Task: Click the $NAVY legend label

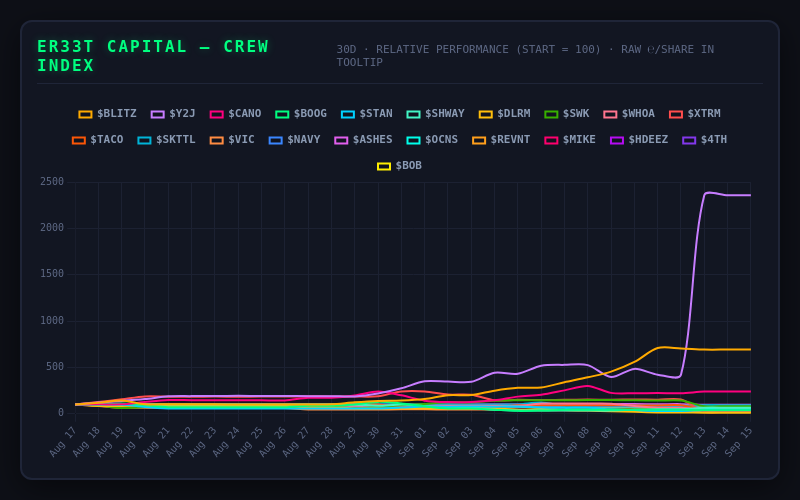Action: point(304,139)
